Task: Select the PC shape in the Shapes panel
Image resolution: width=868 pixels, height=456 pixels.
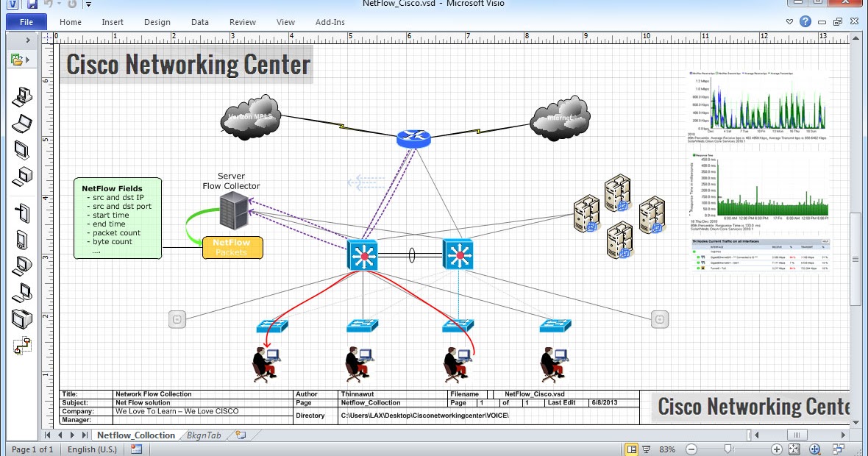Action: pos(20,96)
